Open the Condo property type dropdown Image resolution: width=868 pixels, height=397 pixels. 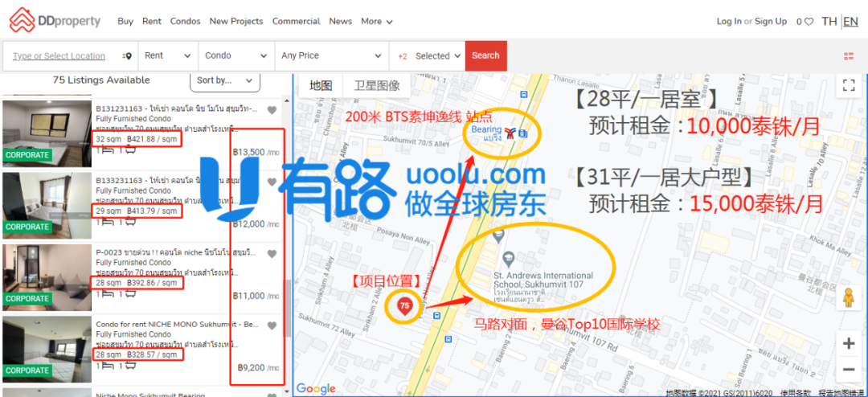coord(236,56)
